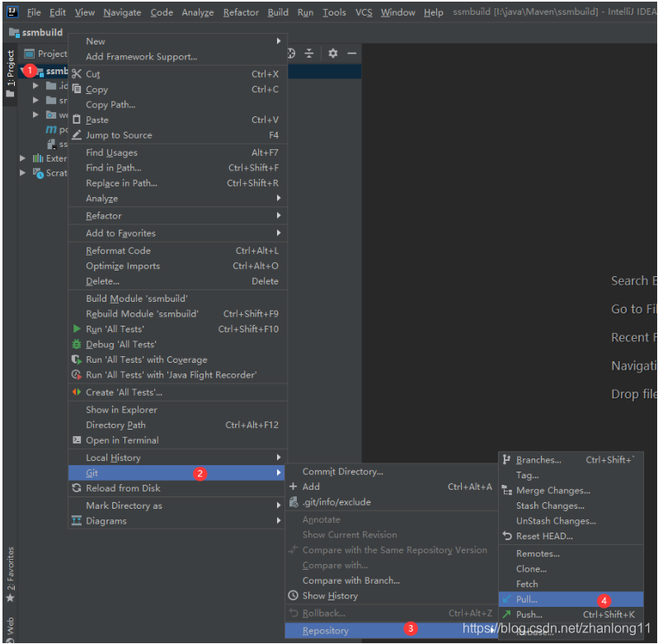
Task: Select Reformat Code entry
Action: tap(178, 251)
